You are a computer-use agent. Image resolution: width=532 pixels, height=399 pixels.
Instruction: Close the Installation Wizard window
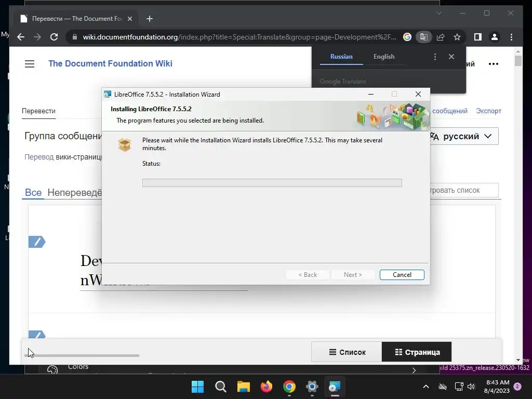tap(418, 95)
